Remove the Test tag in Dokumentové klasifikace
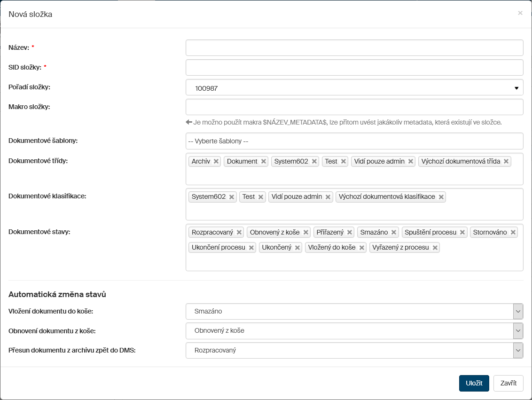 (261, 197)
